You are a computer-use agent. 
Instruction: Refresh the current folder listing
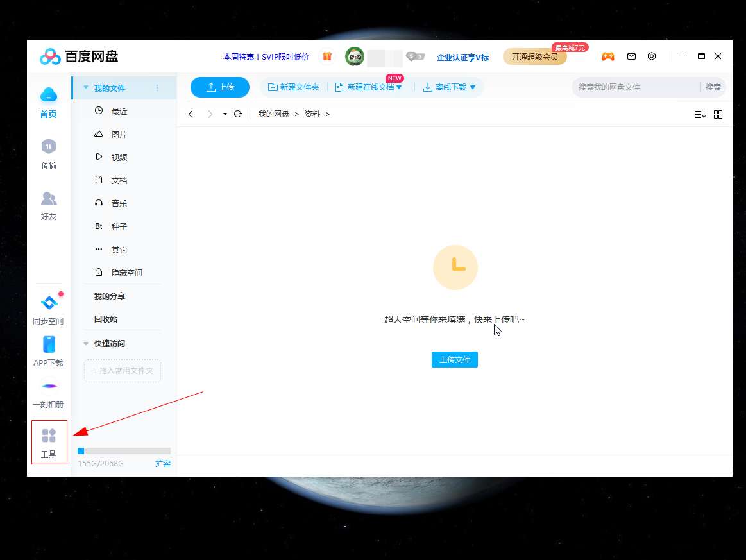point(239,114)
